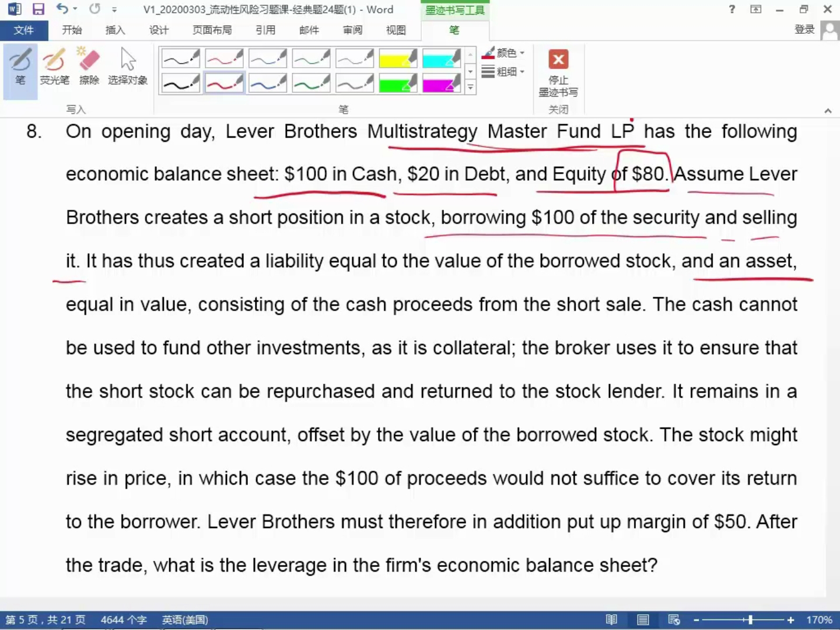The height and width of the screenshot is (630, 840).
Task: Pick the thin red pen in top row
Action: (x=224, y=58)
